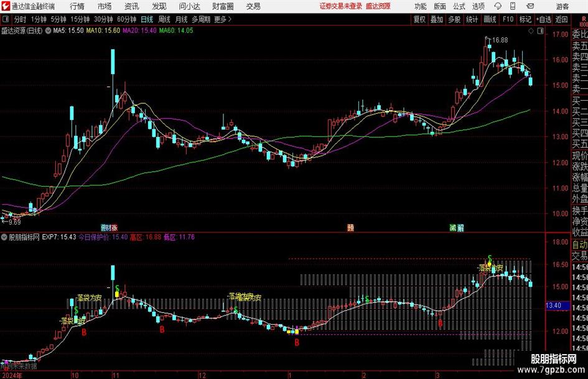Click the 9.69 low price marker

tap(14, 222)
